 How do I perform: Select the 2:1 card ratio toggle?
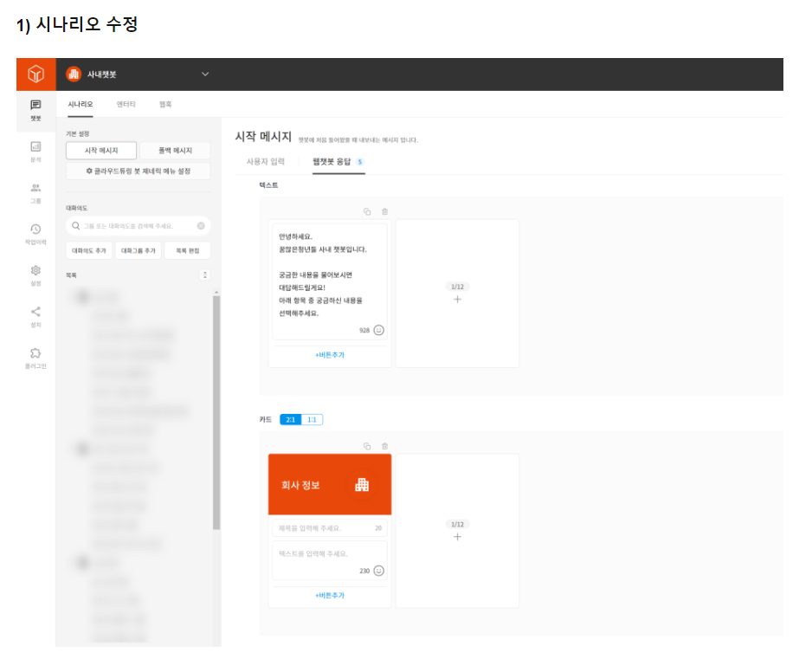291,420
